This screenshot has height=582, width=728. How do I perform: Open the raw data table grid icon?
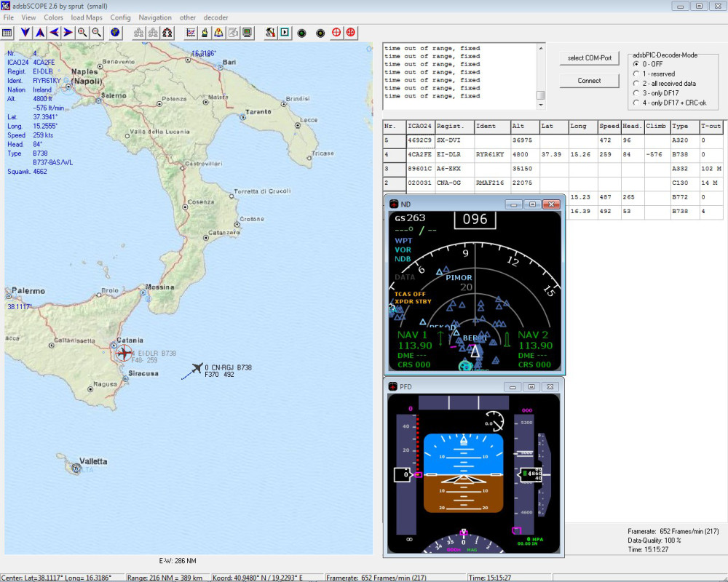click(x=8, y=32)
